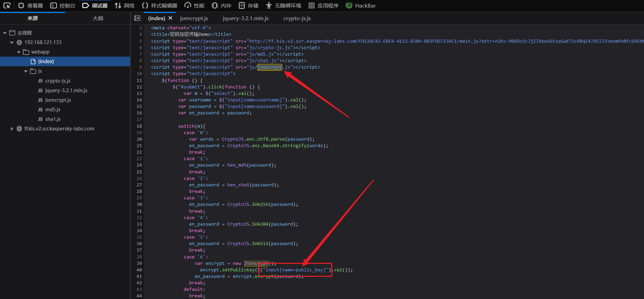644x299 pixels.
Task: Open jquery-3.2.1.min.js from the sources tree
Action: tap(66, 90)
